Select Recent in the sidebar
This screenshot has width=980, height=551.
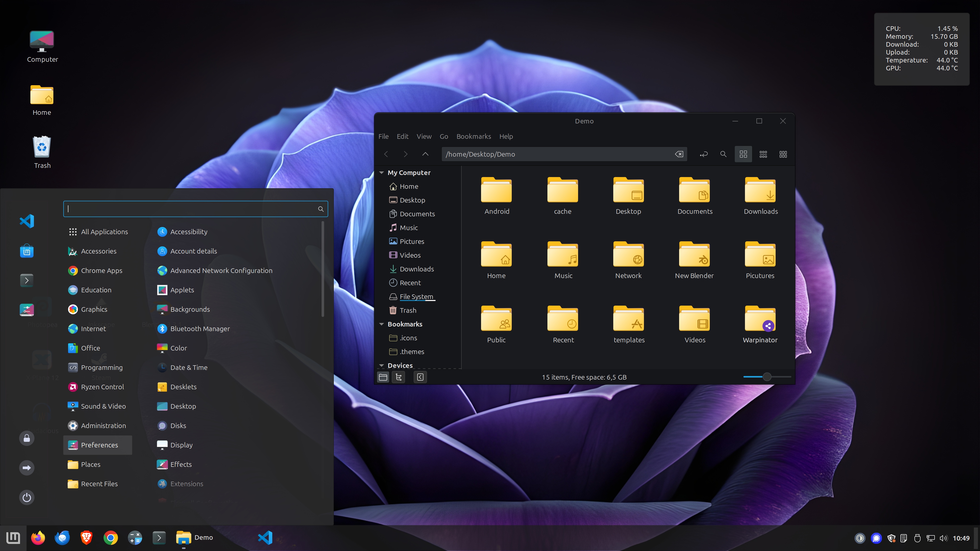point(405,283)
